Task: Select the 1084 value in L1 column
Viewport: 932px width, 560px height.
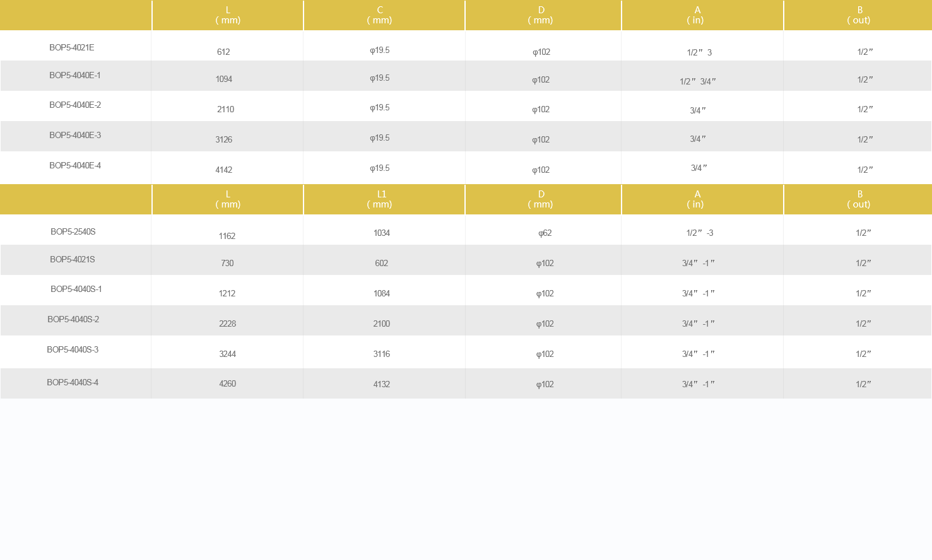Action: coord(382,294)
